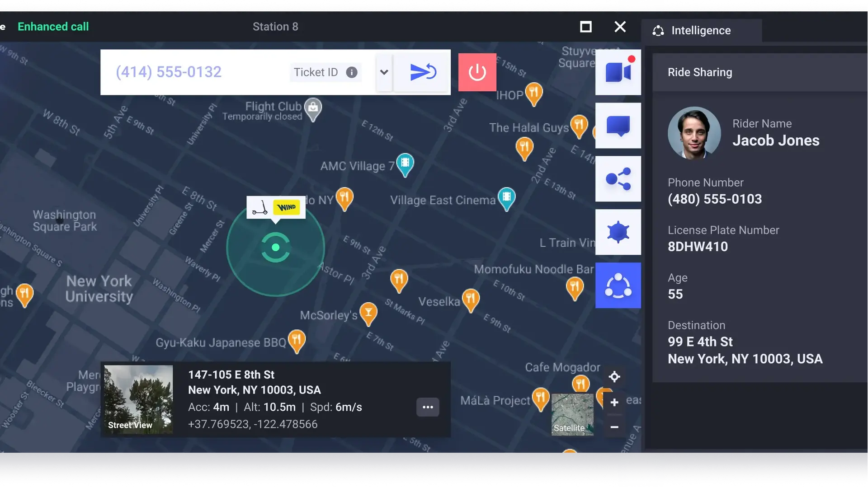Screen dimensions: 868x487
Task: Click rider phone number (480) 555-0103
Action: (x=715, y=199)
